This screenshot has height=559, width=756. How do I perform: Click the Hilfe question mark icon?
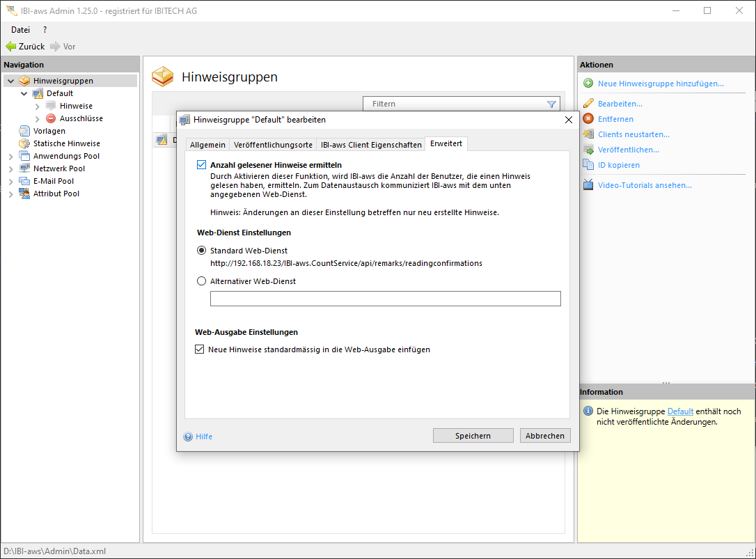188,437
